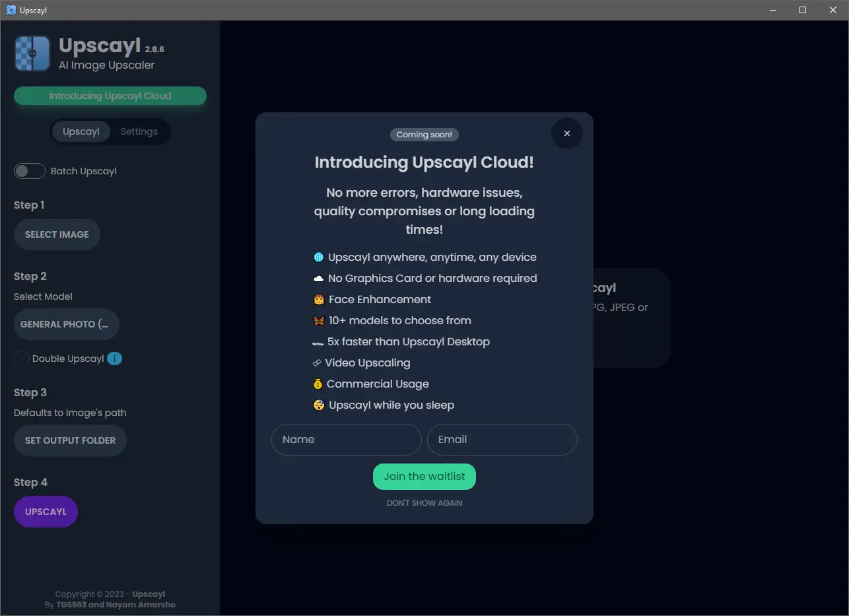This screenshot has height=616, width=849.
Task: Click the Name input field
Action: pyautogui.click(x=346, y=440)
